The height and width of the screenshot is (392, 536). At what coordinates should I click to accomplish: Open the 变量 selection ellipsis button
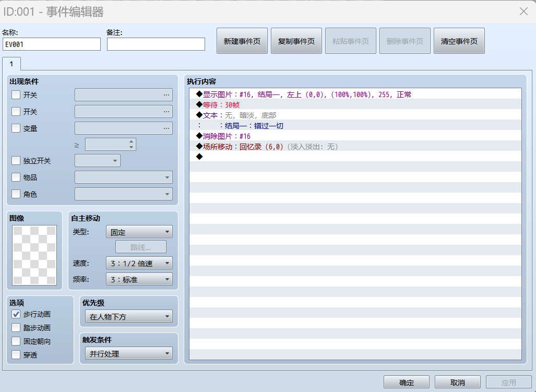(x=166, y=128)
